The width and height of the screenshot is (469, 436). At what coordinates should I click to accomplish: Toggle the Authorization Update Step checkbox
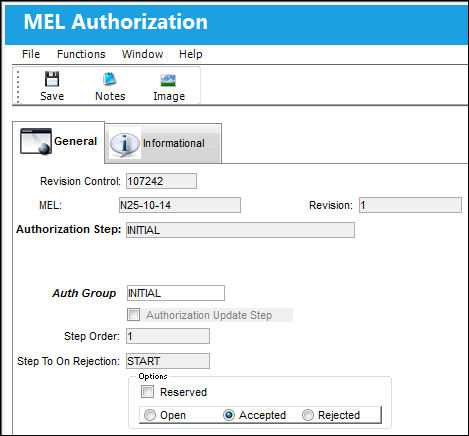[x=134, y=314]
